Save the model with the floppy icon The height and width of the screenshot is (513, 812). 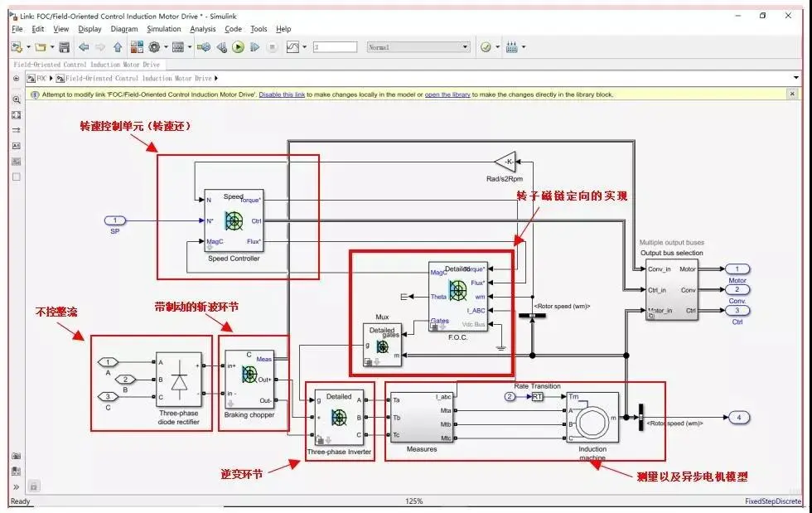[65, 47]
